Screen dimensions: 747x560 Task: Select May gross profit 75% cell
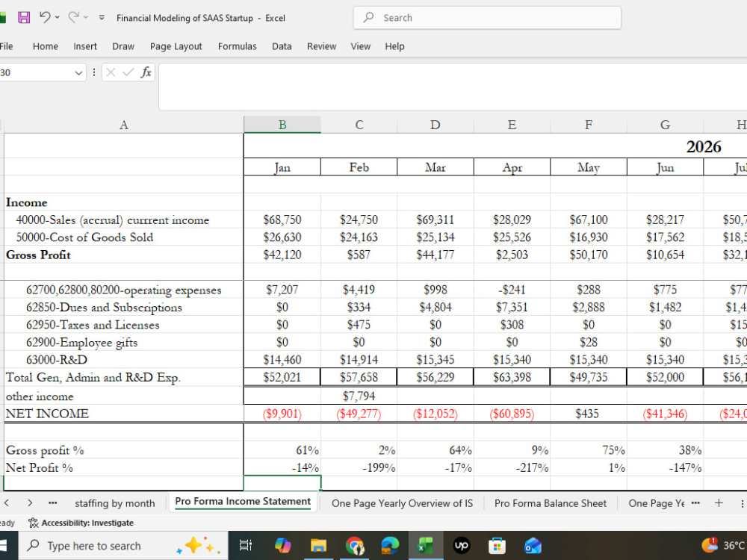pos(589,450)
